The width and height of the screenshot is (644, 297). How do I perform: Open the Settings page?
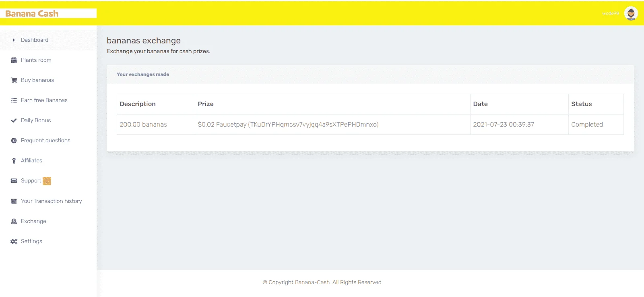tap(31, 242)
